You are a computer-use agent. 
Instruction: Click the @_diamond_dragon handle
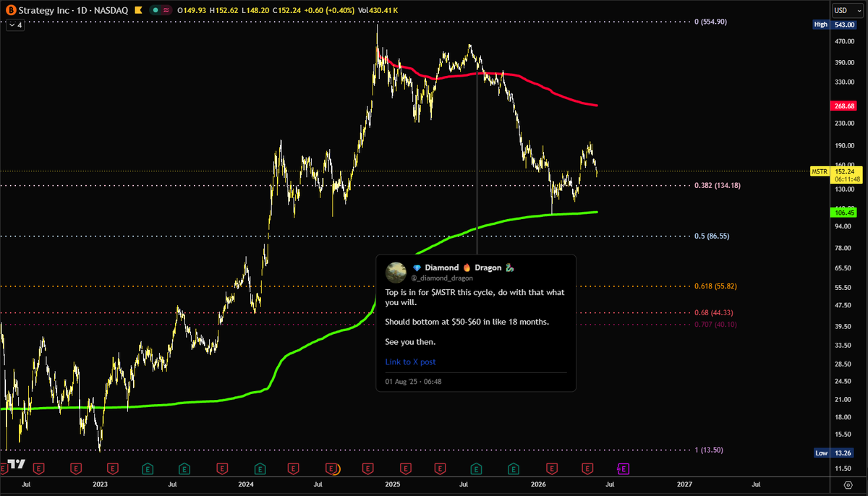(x=442, y=278)
